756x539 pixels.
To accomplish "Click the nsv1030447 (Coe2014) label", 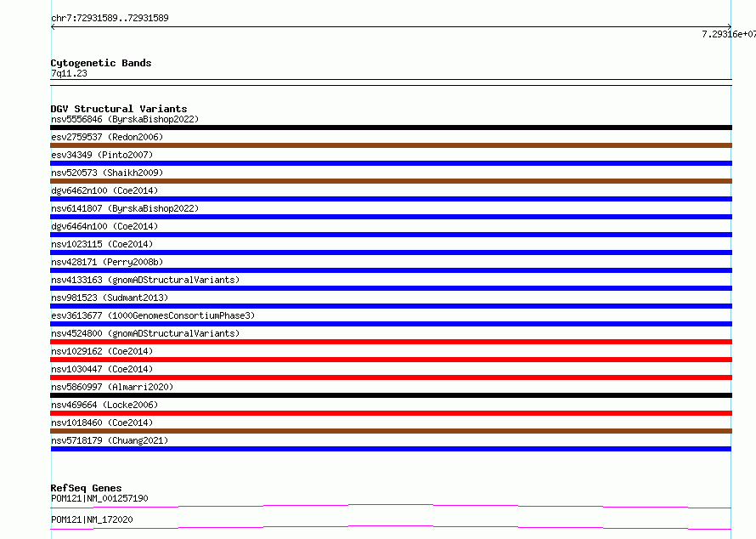I will pyautogui.click(x=102, y=369).
